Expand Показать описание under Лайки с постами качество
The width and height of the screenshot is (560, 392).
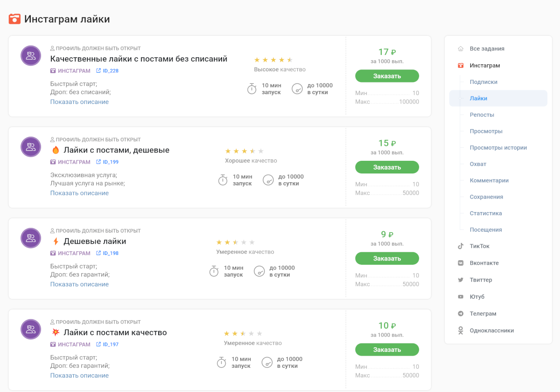pyautogui.click(x=79, y=376)
